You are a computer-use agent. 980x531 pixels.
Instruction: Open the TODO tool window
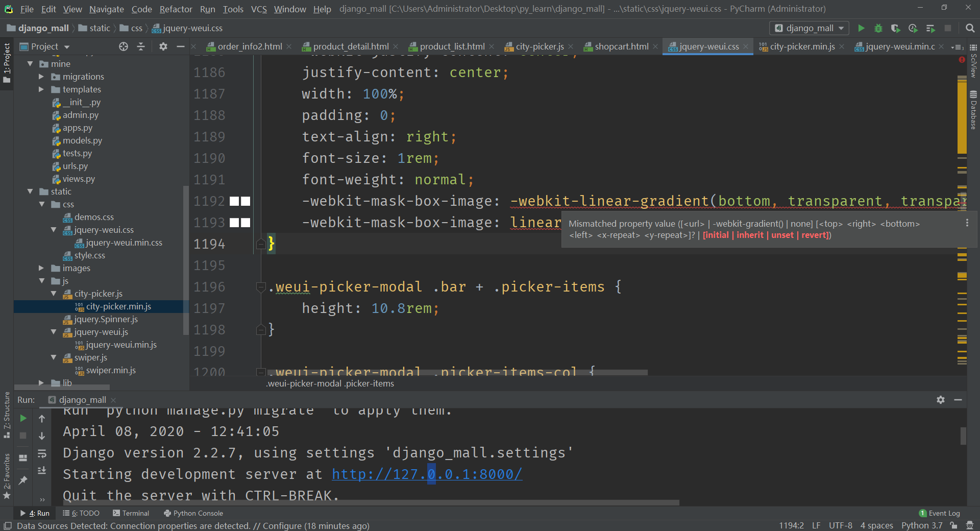[81, 513]
